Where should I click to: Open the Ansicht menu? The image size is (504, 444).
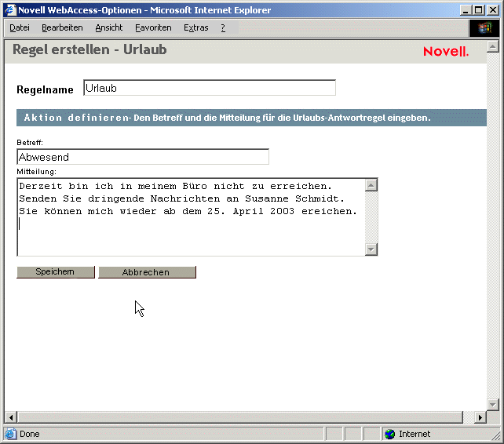pyautogui.click(x=108, y=28)
